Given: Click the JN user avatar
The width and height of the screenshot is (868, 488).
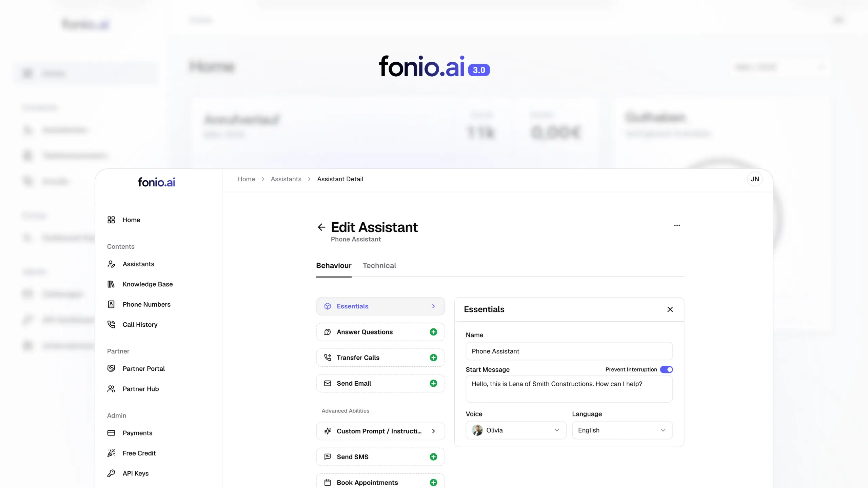Looking at the screenshot, I should coord(755,179).
